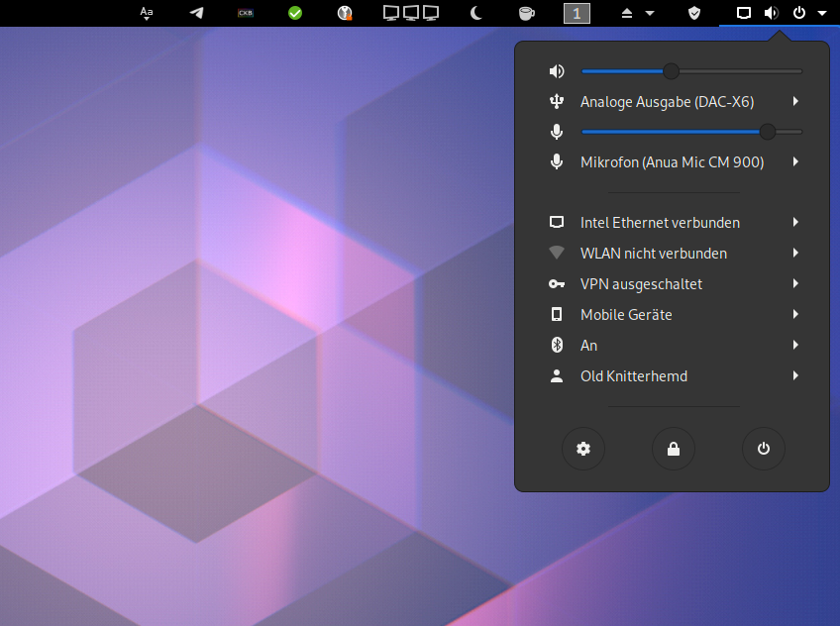Screen dimensions: 840x626
Task: Open the font size Aa indicator
Action: coord(147,13)
